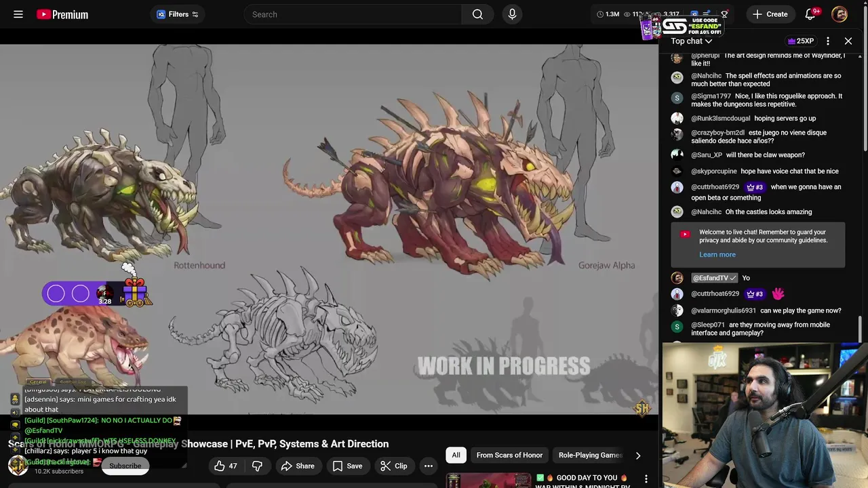Open GOOD DAY TO YOU recommended video
This screenshot has height=488, width=868.
pyautogui.click(x=583, y=481)
